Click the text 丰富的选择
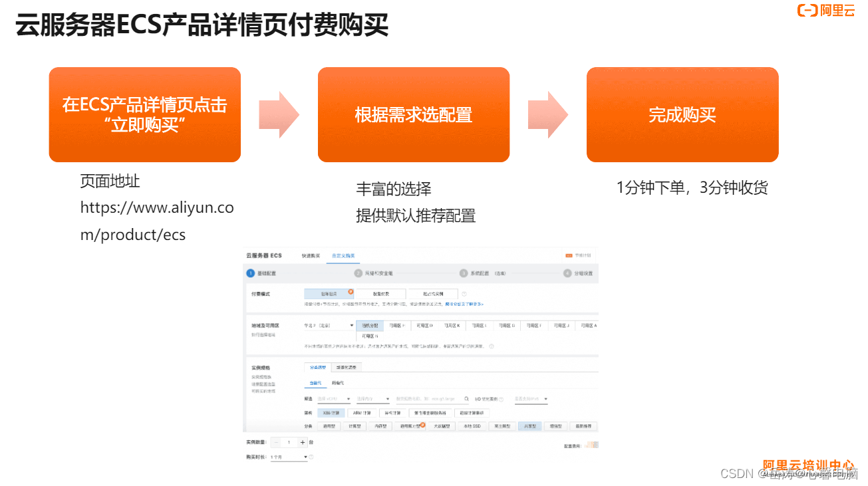This screenshot has width=868, height=486. click(x=394, y=189)
